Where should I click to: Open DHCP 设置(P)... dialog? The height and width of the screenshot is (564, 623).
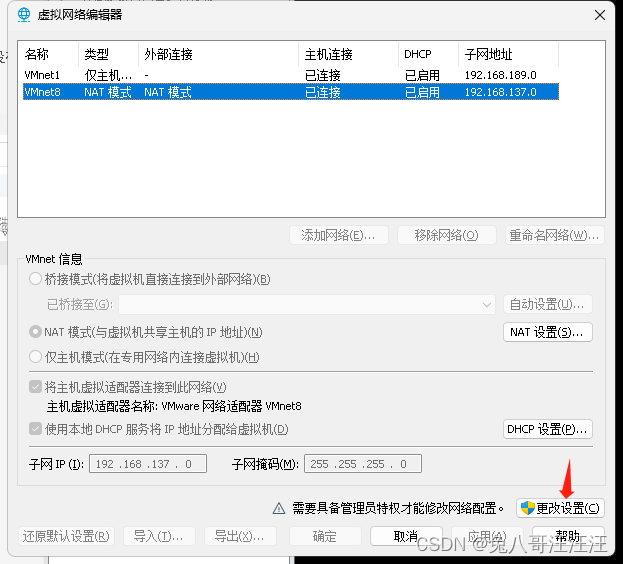[548, 429]
